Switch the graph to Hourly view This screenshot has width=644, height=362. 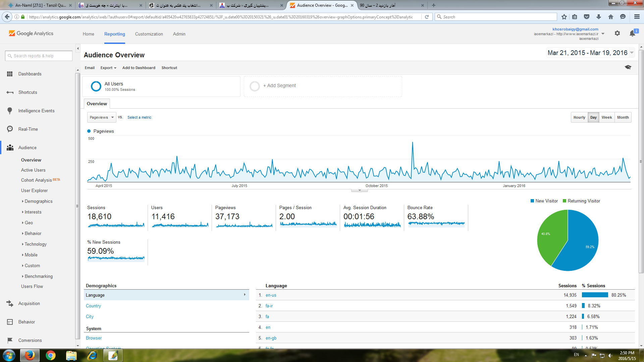[x=579, y=117]
